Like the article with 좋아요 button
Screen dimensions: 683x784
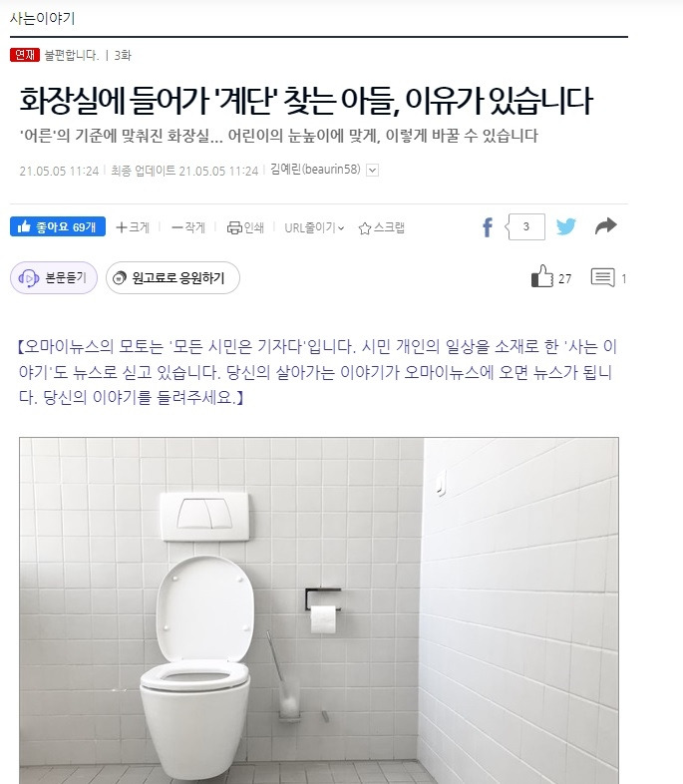pyautogui.click(x=58, y=226)
